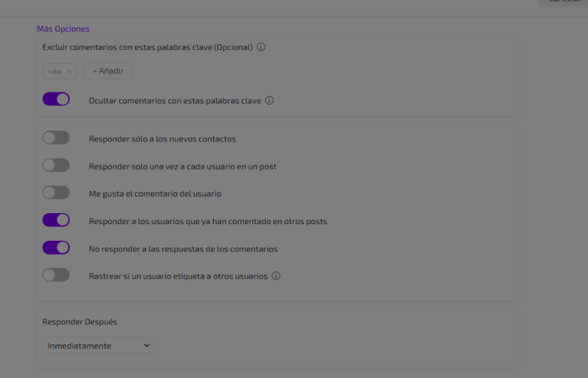Switch off Responder a usuarios que ya han comentado
The height and width of the screenshot is (378, 588).
tap(56, 220)
